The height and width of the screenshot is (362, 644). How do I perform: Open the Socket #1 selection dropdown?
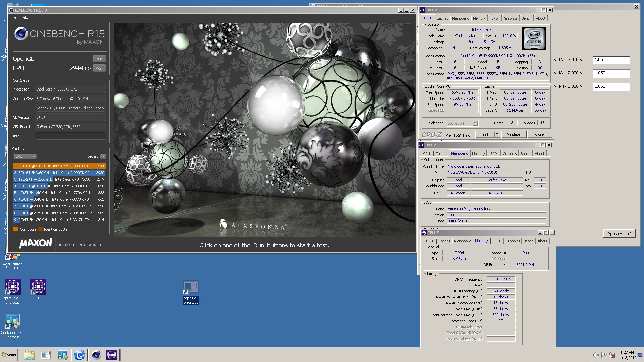(462, 123)
